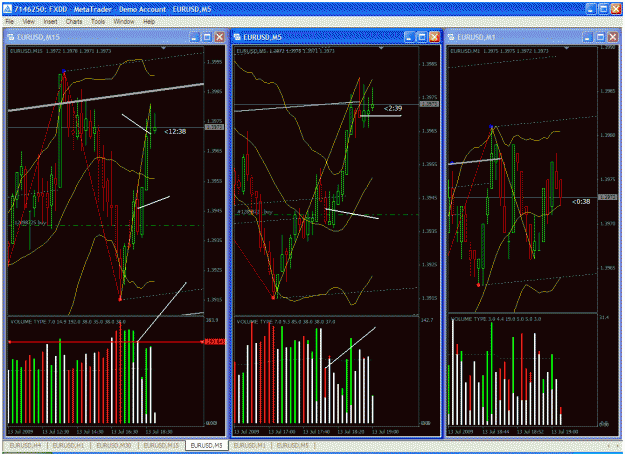Click the 'EURUSD,M15' OHLC header text in the chart

tap(60, 51)
